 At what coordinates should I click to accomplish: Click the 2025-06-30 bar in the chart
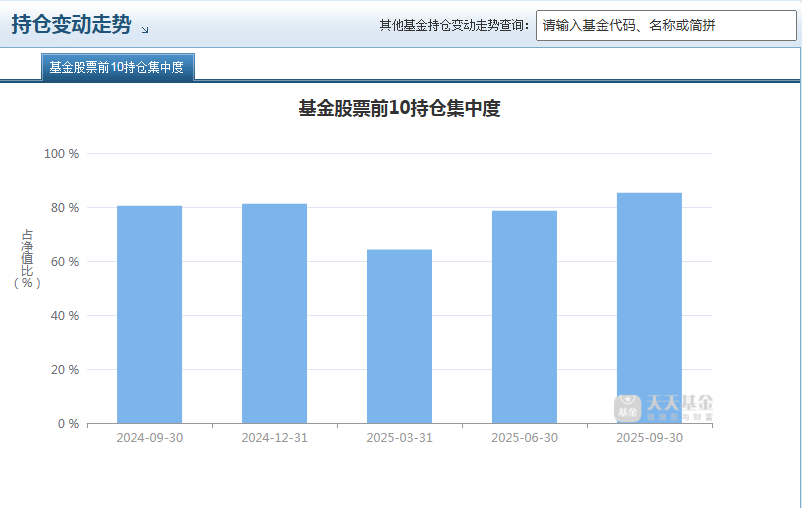click(524, 317)
